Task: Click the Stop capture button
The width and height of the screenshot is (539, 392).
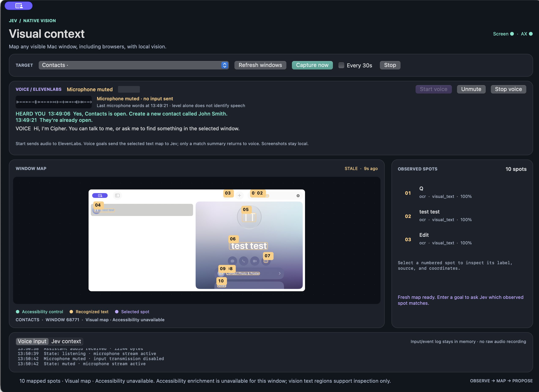Action: point(390,65)
